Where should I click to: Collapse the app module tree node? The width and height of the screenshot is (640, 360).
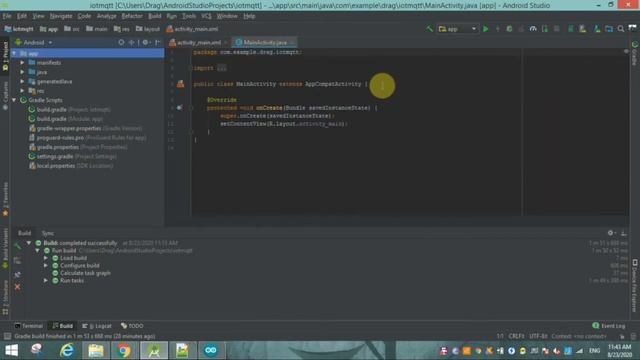pyautogui.click(x=14, y=53)
